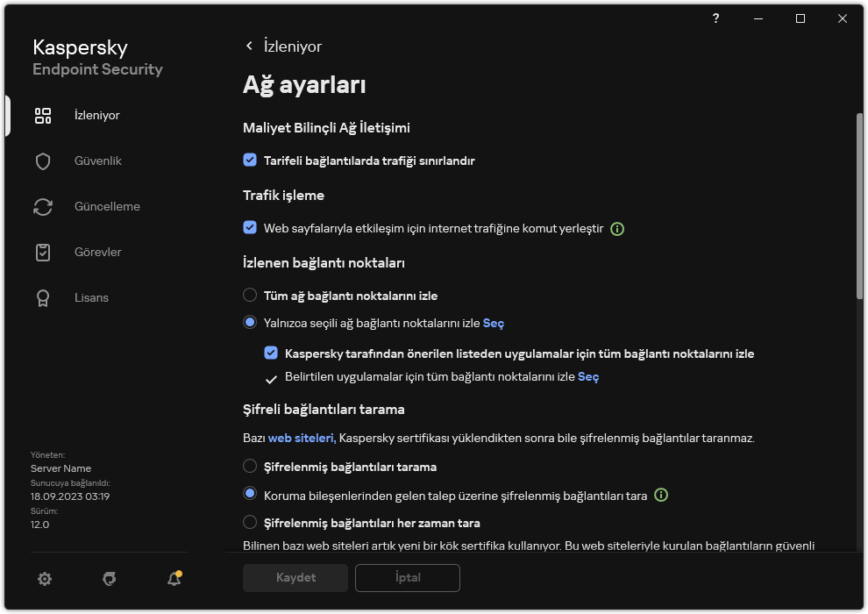
Task: Open help via the question mark icon
Action: pyautogui.click(x=715, y=18)
